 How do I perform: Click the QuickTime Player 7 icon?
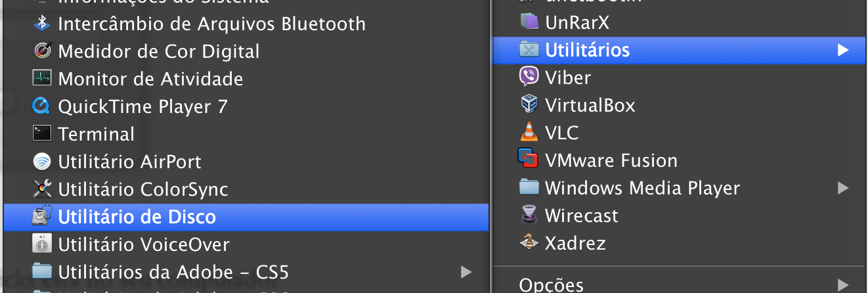[42, 106]
